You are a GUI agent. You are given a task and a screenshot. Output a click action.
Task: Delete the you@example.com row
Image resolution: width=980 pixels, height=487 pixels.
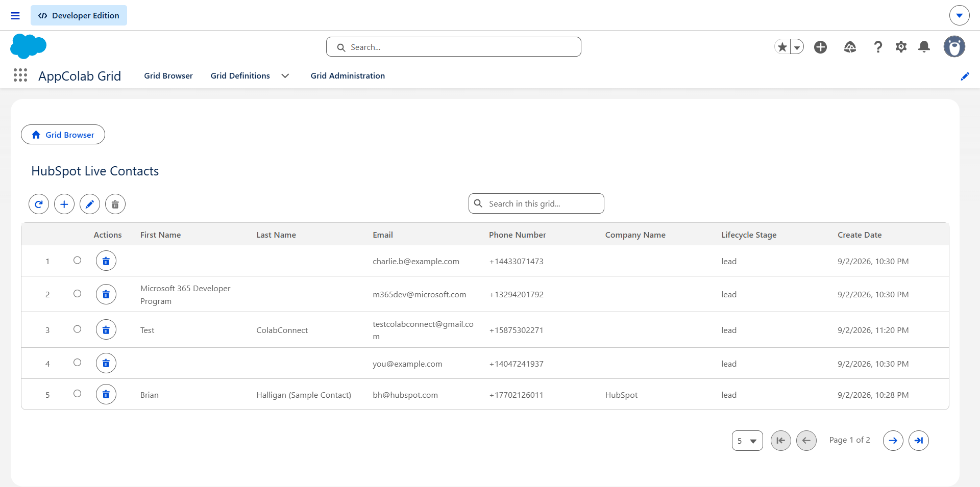[x=106, y=363]
